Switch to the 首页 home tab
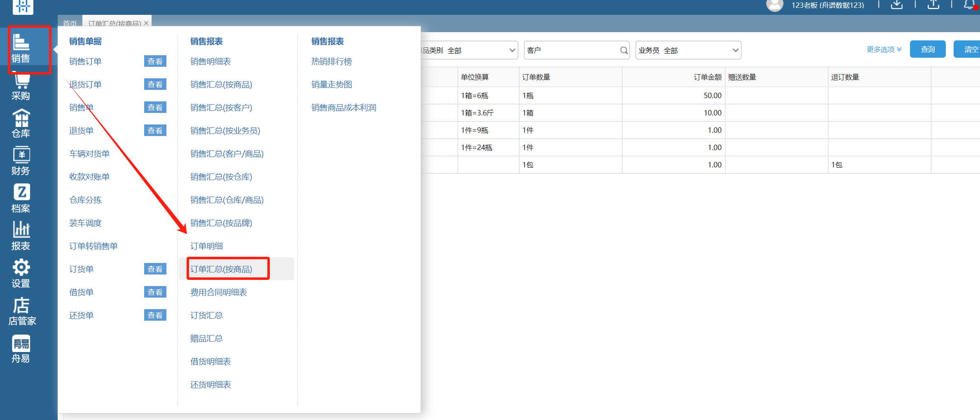980x420 pixels. (70, 23)
